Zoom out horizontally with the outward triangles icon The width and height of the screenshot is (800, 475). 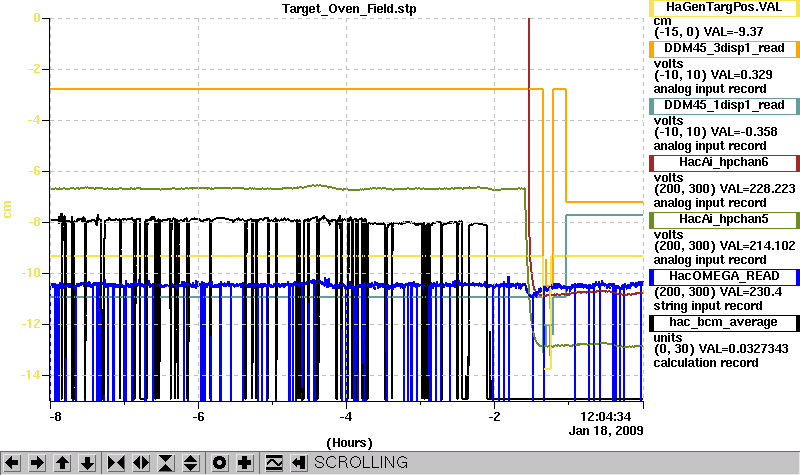[x=141, y=463]
